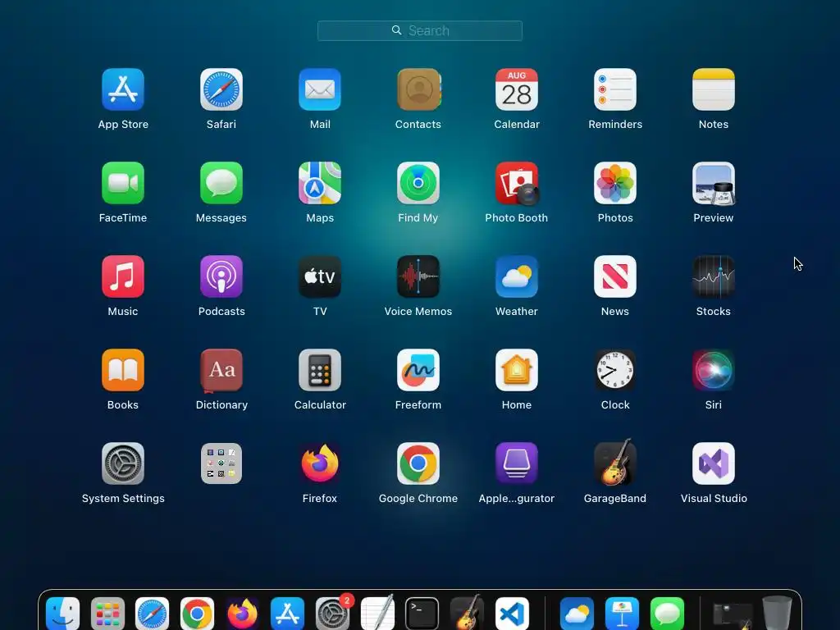This screenshot has height=630, width=840.
Task: Open Messages from the Dock
Action: point(667,614)
